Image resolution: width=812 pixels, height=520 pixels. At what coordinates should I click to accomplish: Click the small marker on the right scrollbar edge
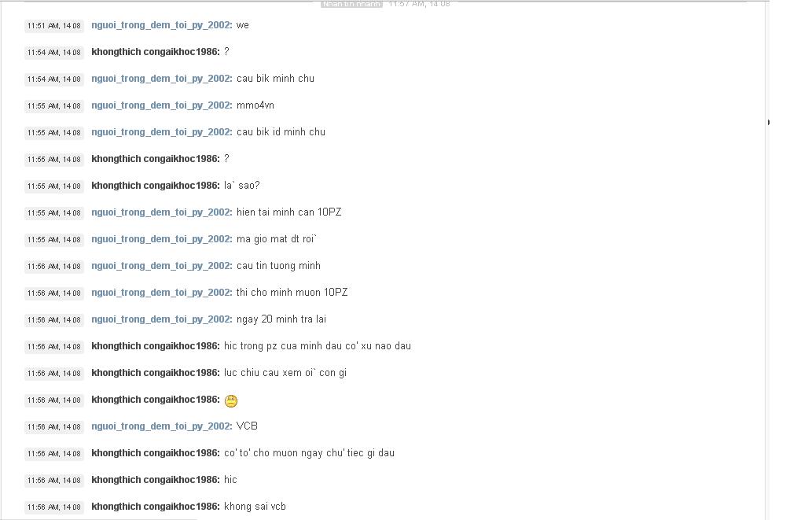point(769,123)
